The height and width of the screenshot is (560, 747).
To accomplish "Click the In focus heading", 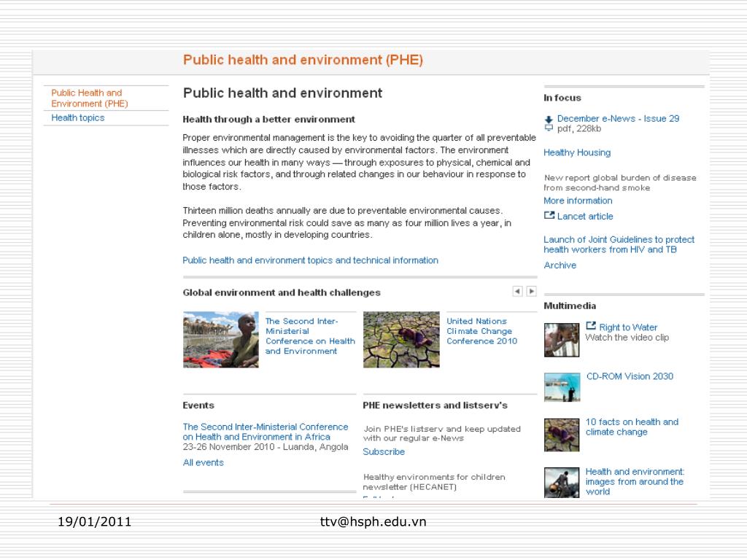I will [562, 98].
